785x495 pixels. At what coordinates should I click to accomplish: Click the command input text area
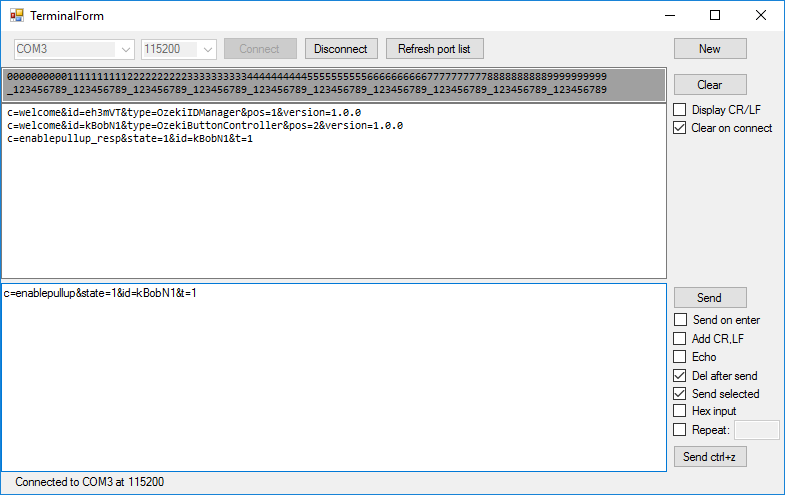[x=334, y=377]
